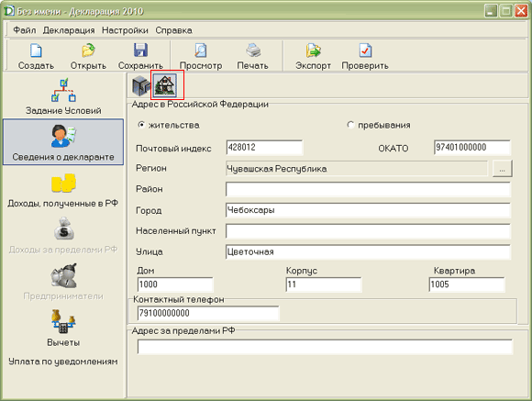Screen dimensions: 532x401
Task: Open Доходы, полученные в РФ section
Action: (x=63, y=190)
